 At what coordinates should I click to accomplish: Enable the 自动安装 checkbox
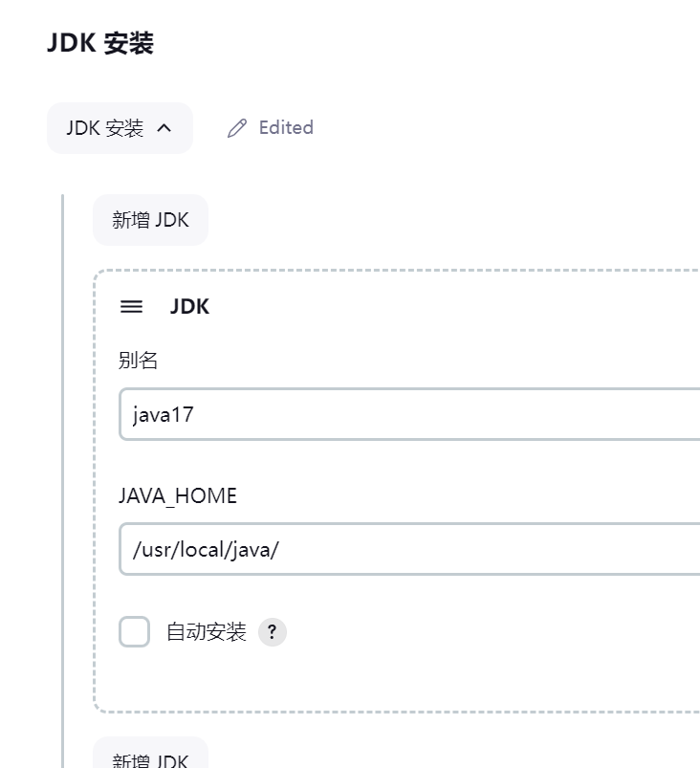tap(134, 632)
